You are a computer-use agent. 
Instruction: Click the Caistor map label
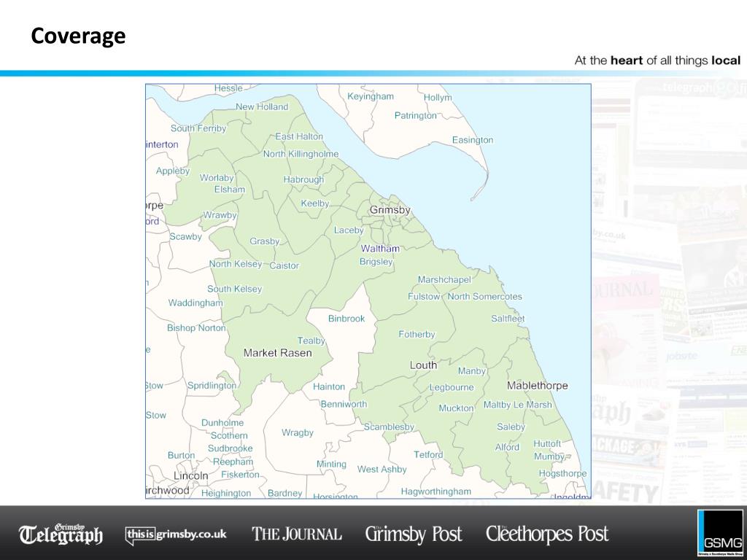pos(285,265)
